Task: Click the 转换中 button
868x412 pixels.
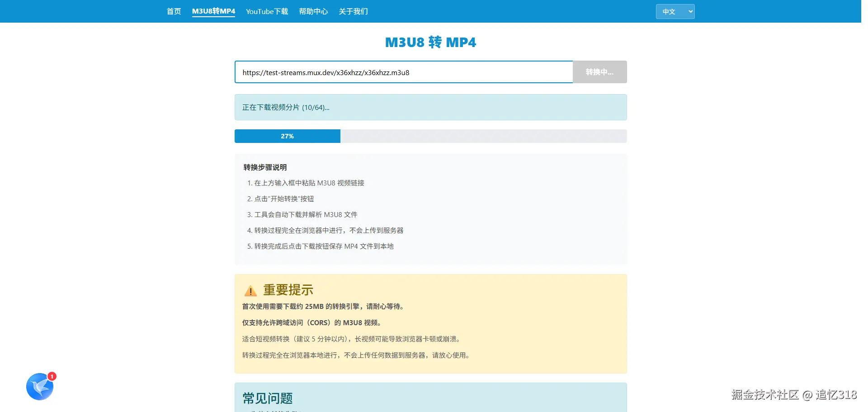Action: pos(599,72)
